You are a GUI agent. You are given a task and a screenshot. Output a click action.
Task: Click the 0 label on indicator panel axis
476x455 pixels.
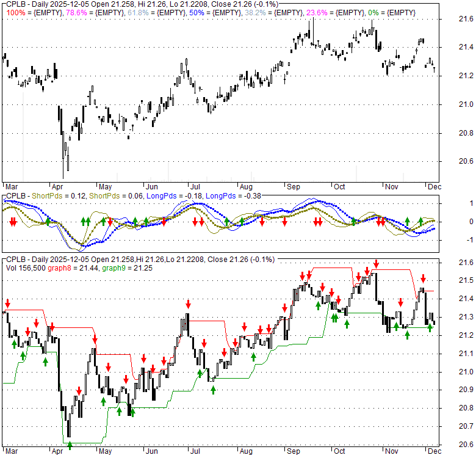(x=472, y=222)
